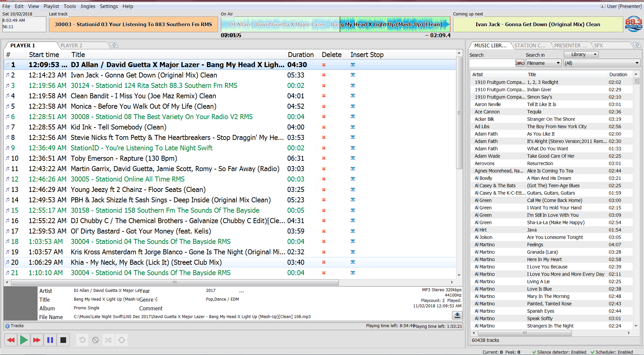Open the Jingles menu
Image resolution: width=644 pixels, height=355 pixels.
pyautogui.click(x=88, y=6)
